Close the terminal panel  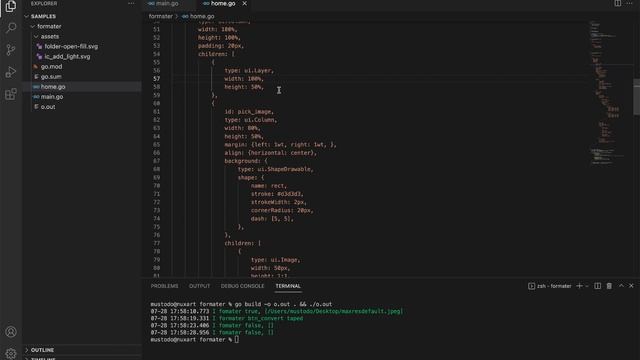click(631, 286)
